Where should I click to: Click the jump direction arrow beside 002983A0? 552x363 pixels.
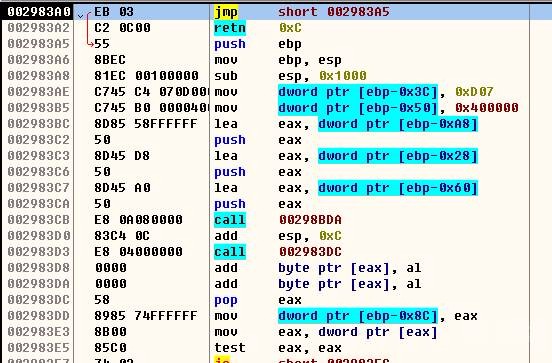(81, 16)
